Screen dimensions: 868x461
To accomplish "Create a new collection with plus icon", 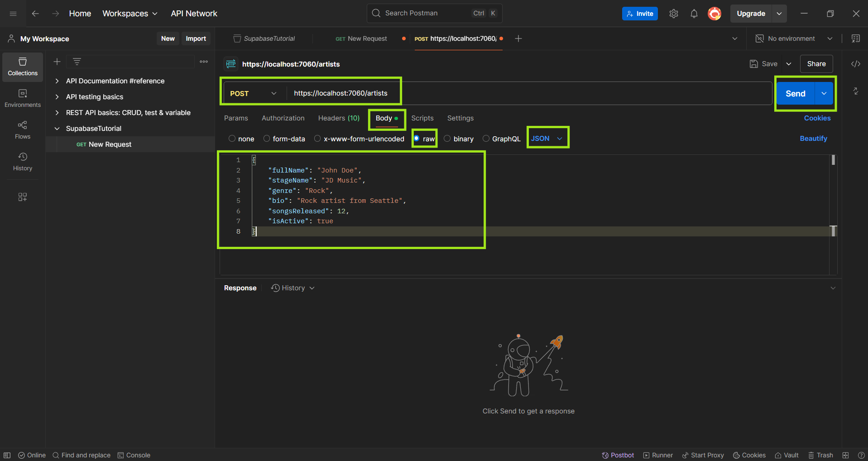I will point(57,62).
